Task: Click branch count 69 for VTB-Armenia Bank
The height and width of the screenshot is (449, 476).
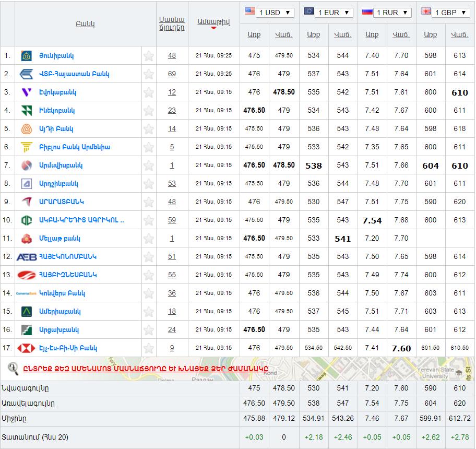Action: tap(172, 74)
